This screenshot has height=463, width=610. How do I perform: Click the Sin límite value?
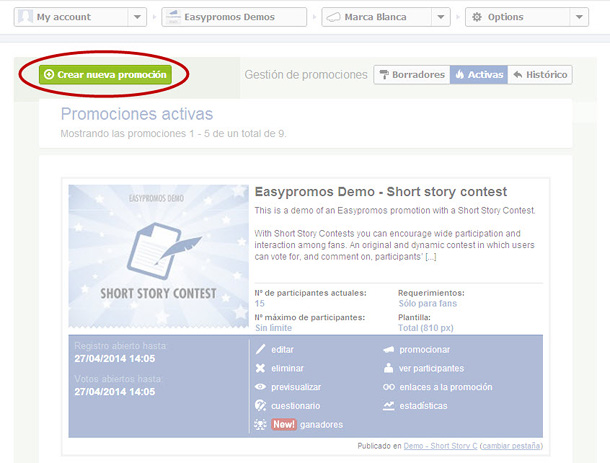pos(273,328)
